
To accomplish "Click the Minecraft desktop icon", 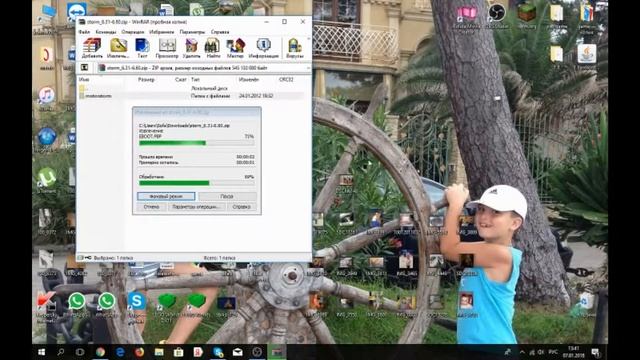I will coord(527,15).
